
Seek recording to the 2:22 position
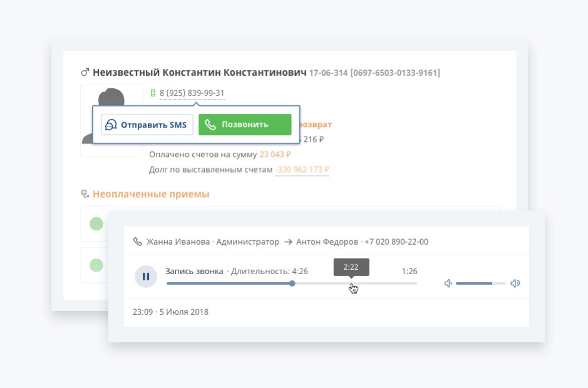[352, 283]
